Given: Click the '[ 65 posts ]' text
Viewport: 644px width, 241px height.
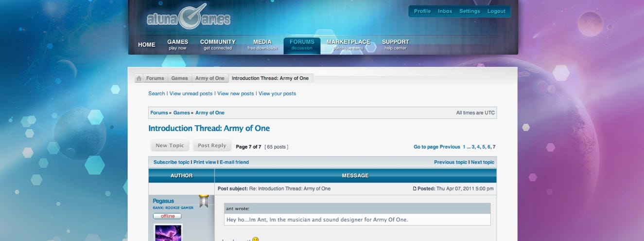Looking at the screenshot, I should [277, 147].
